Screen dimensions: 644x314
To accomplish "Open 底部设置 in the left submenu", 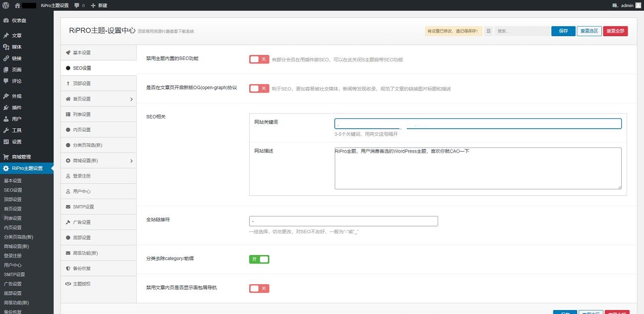I will (x=13, y=293).
